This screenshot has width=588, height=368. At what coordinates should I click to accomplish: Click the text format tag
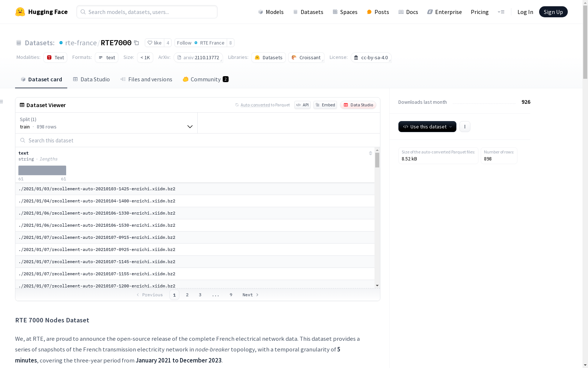click(x=107, y=57)
